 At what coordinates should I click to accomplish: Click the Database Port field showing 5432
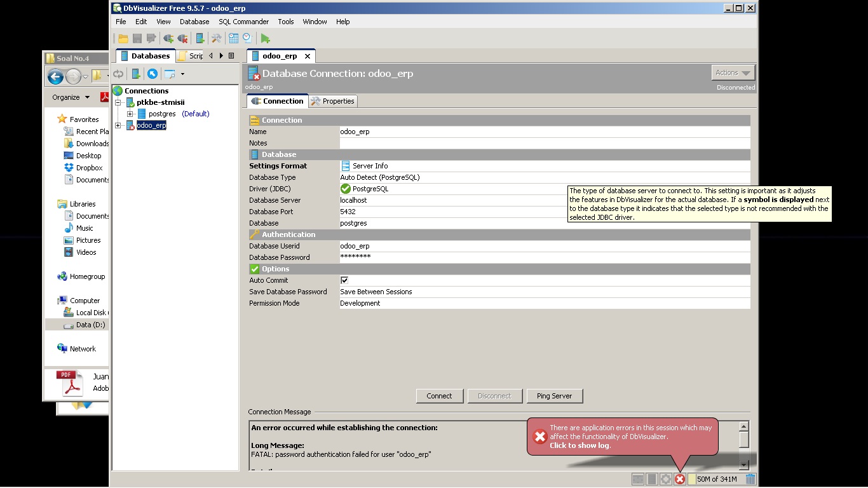[545, 212]
